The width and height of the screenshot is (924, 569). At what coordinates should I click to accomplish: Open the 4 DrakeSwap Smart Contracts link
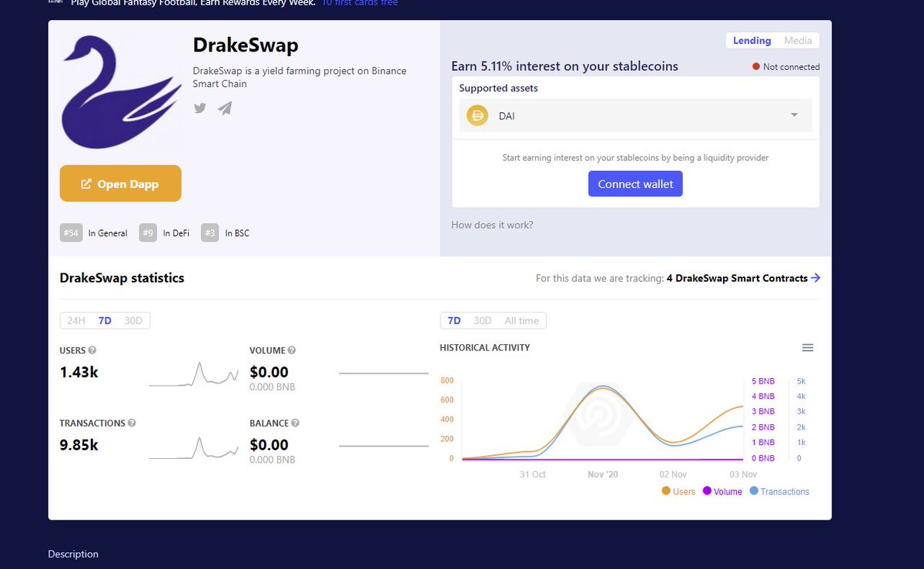[x=737, y=278]
